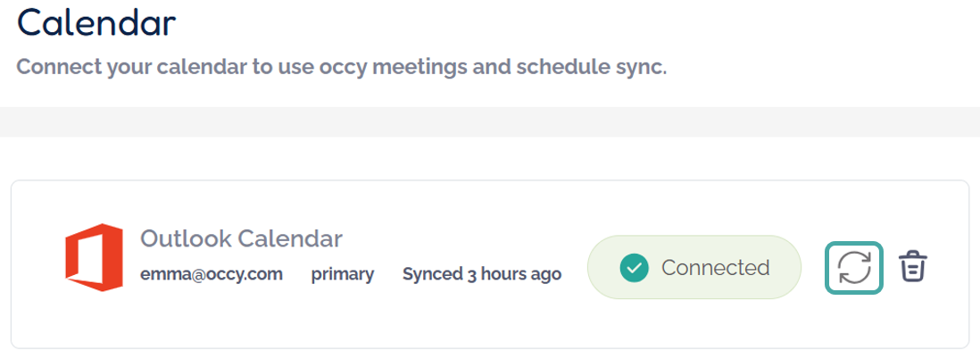Image resolution: width=980 pixels, height=359 pixels.
Task: Click the schedule sync phrase in description
Action: point(590,67)
